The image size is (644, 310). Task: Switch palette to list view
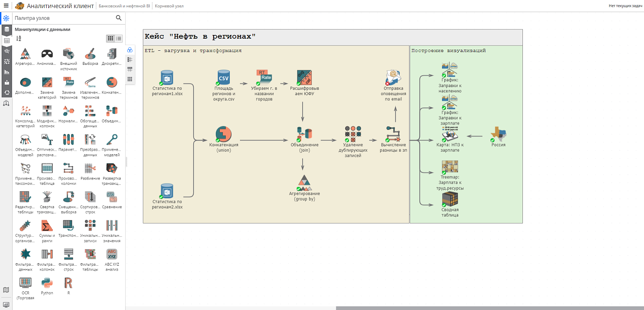tap(119, 39)
